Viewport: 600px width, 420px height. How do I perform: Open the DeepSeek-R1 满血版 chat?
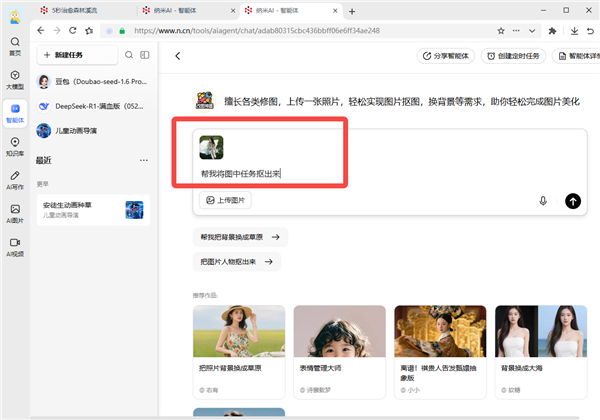tap(93, 106)
